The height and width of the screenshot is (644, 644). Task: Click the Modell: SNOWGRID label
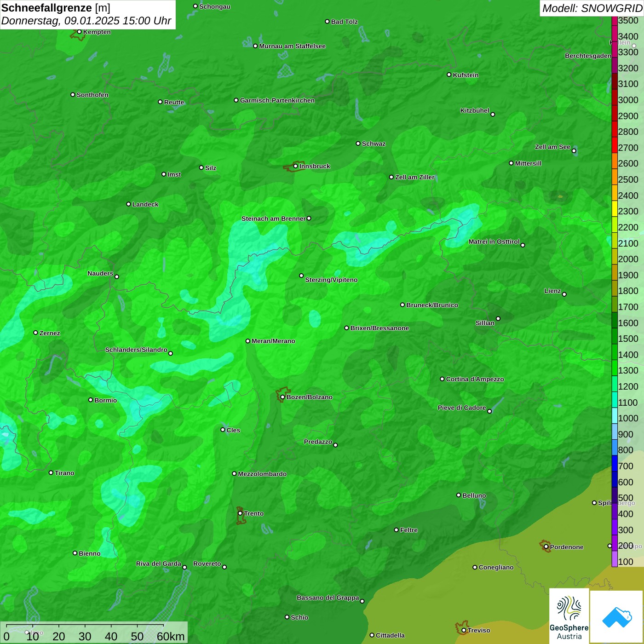point(592,8)
